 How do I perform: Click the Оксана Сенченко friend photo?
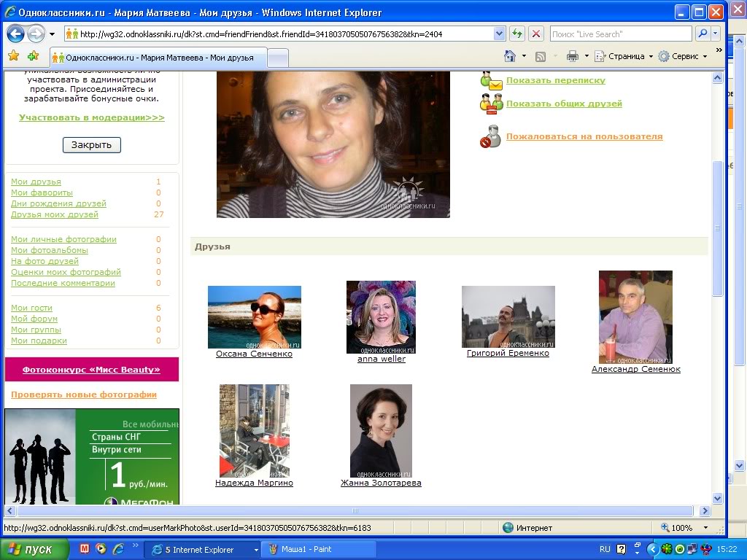[254, 316]
